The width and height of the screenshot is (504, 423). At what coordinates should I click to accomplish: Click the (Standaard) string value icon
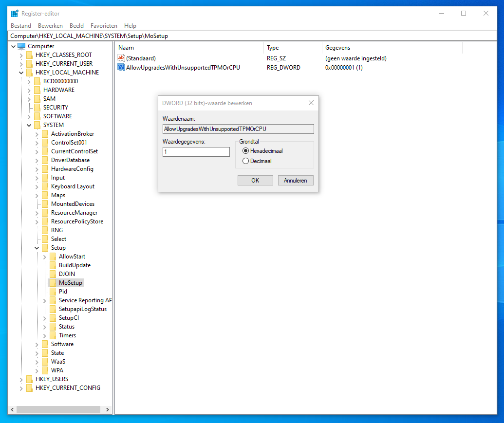121,58
